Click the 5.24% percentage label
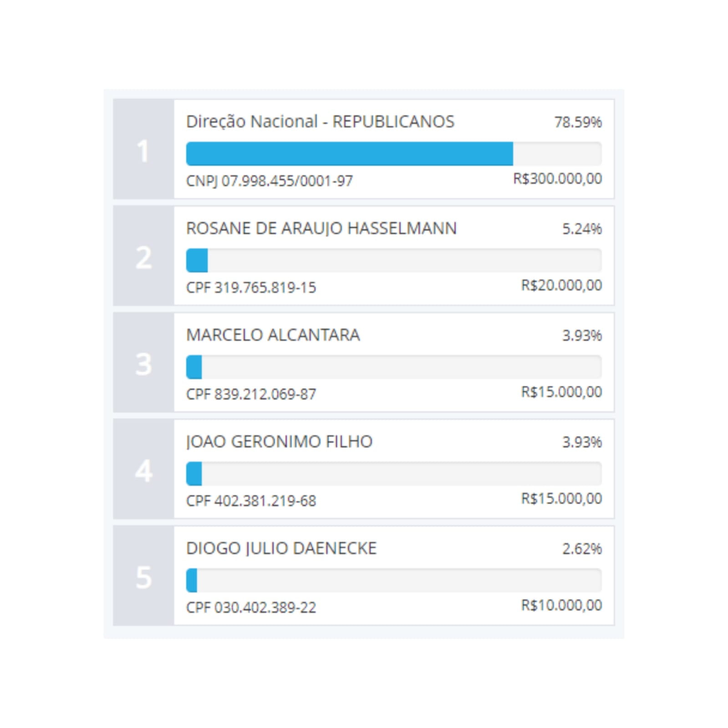The height and width of the screenshot is (728, 728). coord(581,229)
